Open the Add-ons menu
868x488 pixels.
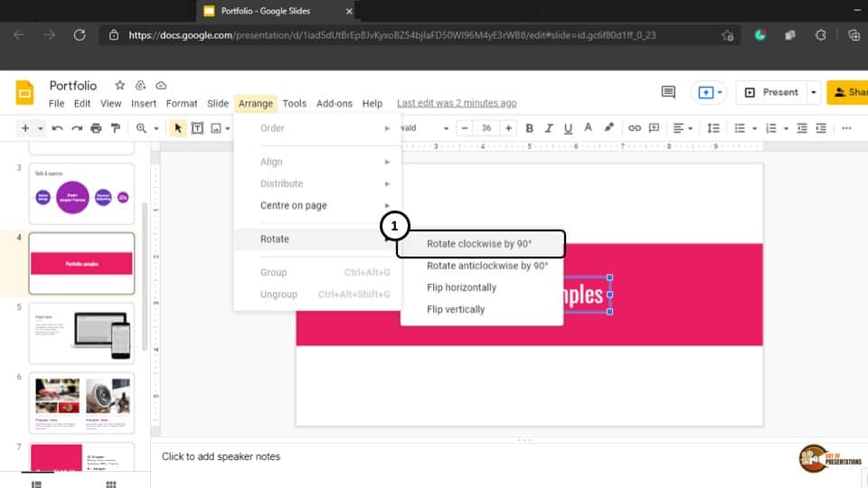coord(335,103)
